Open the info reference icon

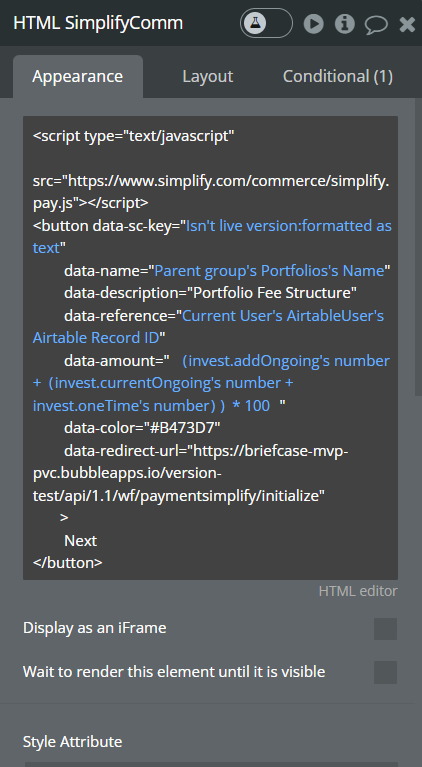(x=345, y=23)
